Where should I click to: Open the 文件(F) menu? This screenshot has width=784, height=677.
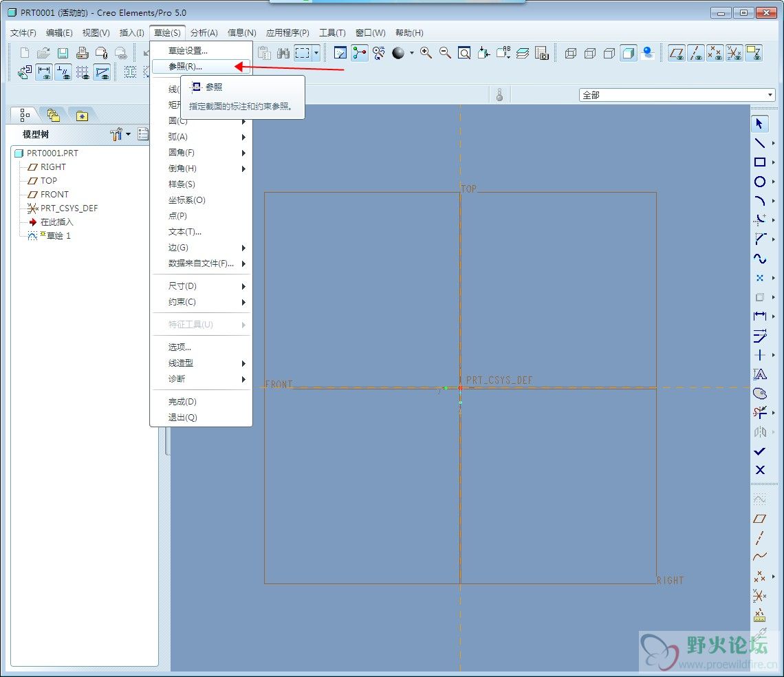pyautogui.click(x=23, y=32)
